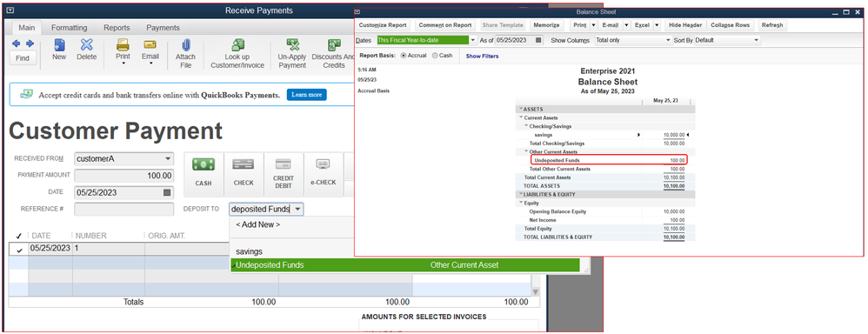Switch to the Main tab

coord(27,28)
